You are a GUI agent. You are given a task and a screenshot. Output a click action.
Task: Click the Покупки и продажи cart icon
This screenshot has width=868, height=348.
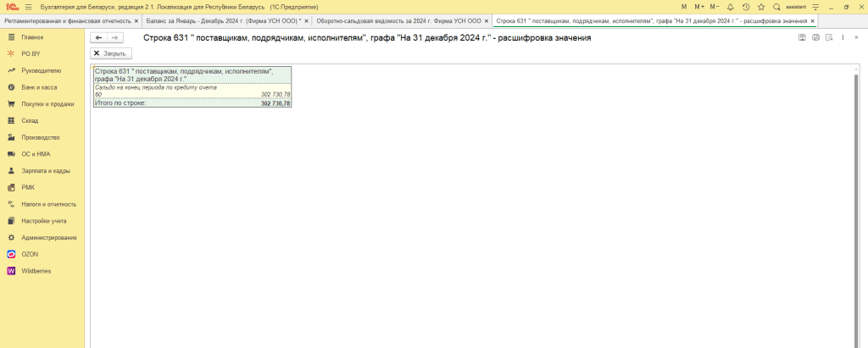tap(10, 104)
